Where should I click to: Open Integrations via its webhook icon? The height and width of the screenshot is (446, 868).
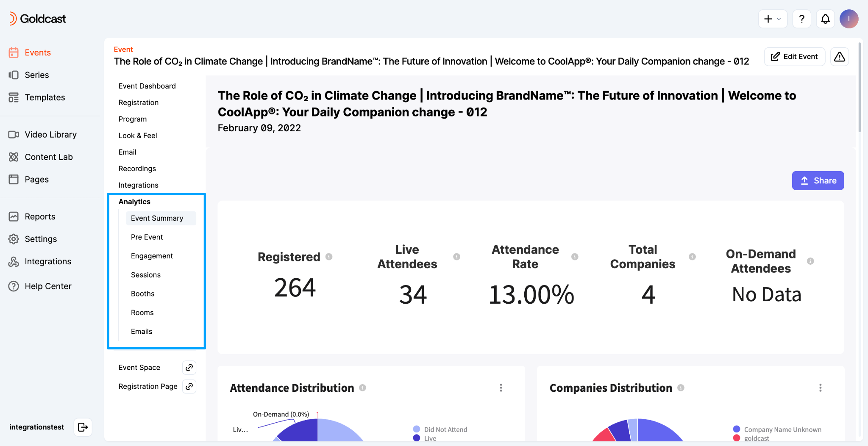coord(14,261)
